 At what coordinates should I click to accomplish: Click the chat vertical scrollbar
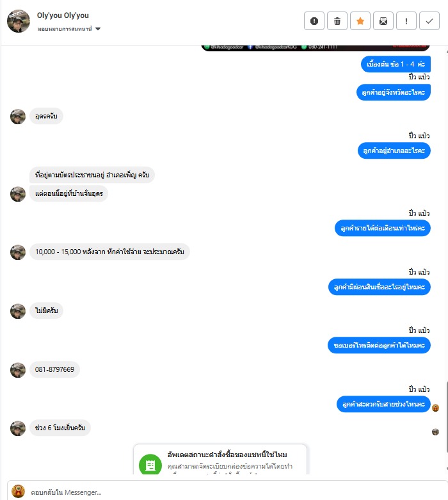(447, 417)
